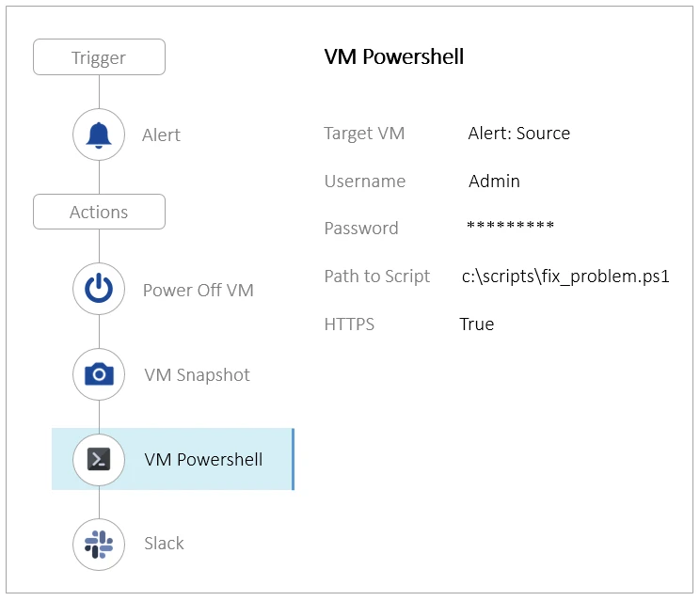This screenshot has width=700, height=601.
Task: Select the highlighted VM Powershell step
Action: tap(203, 460)
